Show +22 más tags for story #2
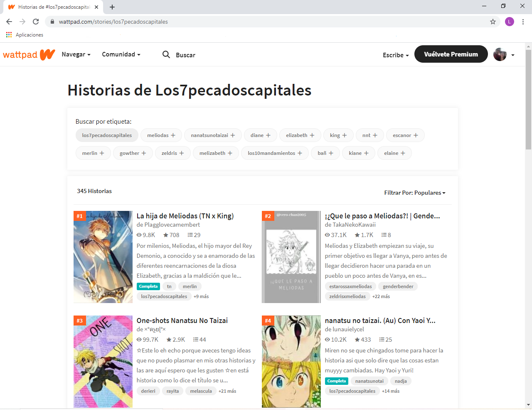532x411 pixels. [x=381, y=296]
